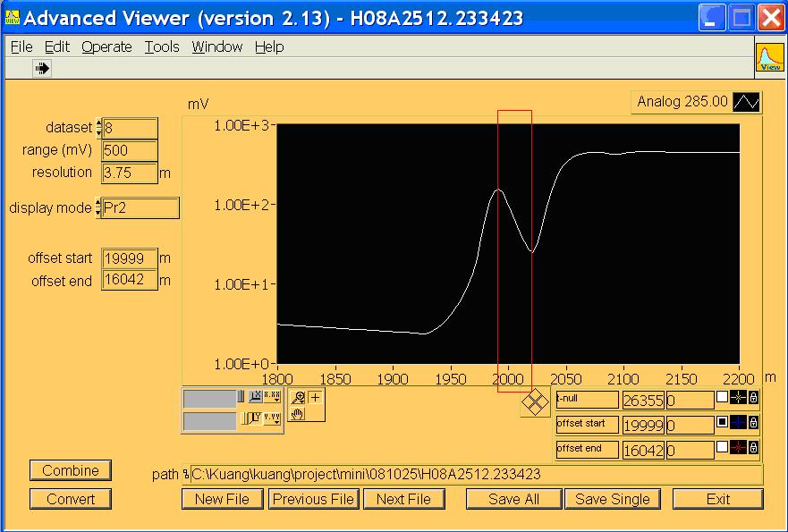The height and width of the screenshot is (532, 788).
Task: Click the Save Single button
Action: [612, 499]
